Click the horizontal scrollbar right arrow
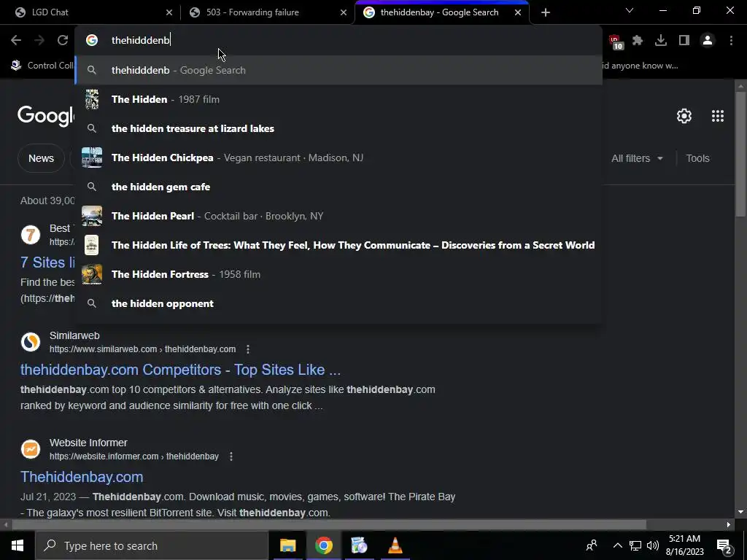 click(x=729, y=525)
